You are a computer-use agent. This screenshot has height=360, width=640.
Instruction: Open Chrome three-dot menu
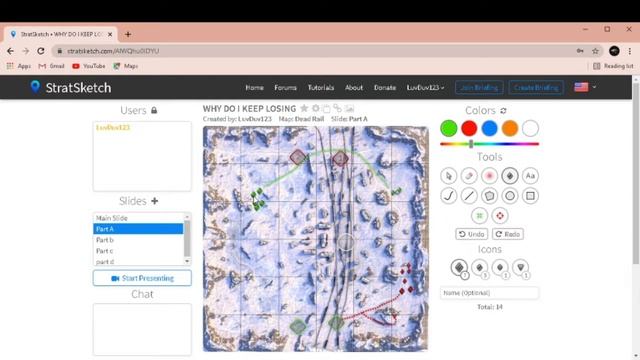(630, 51)
